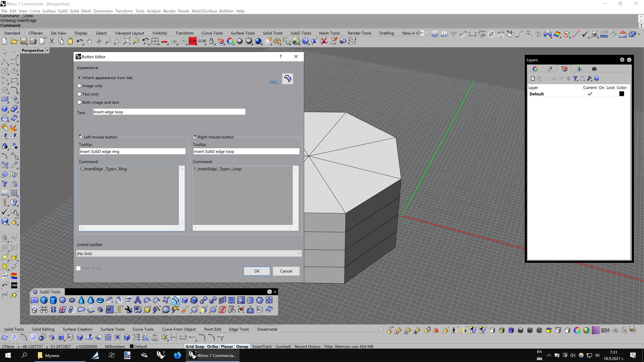Click the Default layer color swatch
This screenshot has height=362, width=644.
pyautogui.click(x=622, y=94)
